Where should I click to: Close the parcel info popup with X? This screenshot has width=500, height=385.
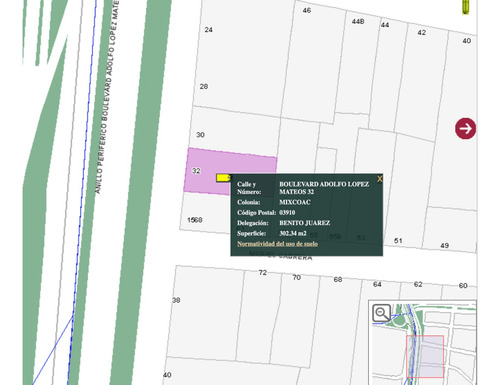tap(379, 179)
